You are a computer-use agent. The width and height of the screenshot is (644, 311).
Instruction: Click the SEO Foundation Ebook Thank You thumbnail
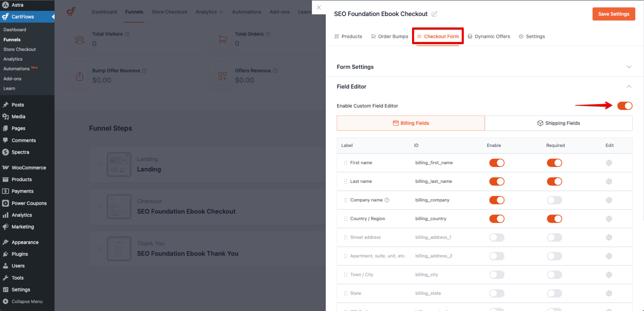(119, 249)
